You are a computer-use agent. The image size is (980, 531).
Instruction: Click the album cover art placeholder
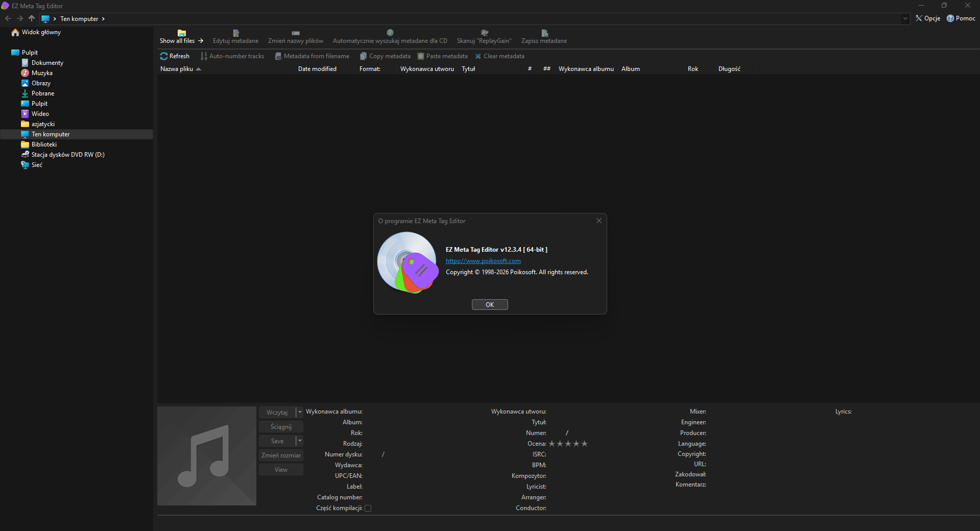[x=207, y=456]
